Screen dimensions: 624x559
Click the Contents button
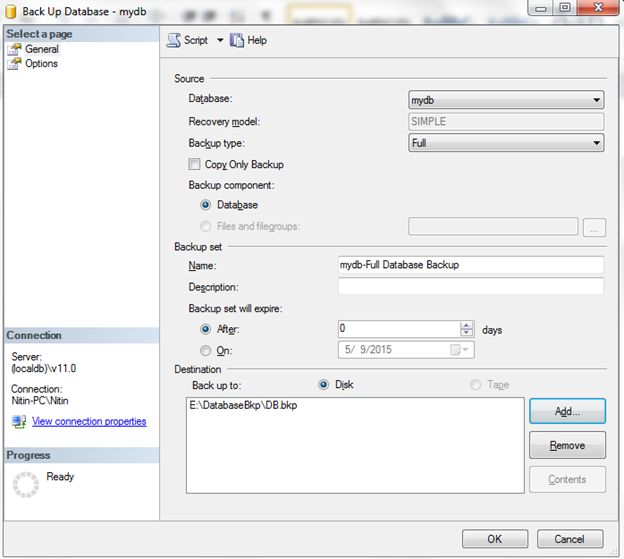click(x=567, y=479)
